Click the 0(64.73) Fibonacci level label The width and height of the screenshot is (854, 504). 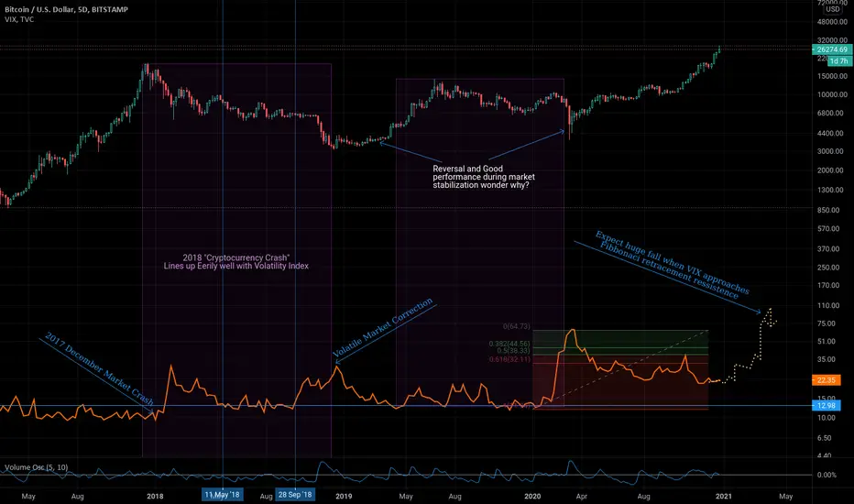[516, 326]
